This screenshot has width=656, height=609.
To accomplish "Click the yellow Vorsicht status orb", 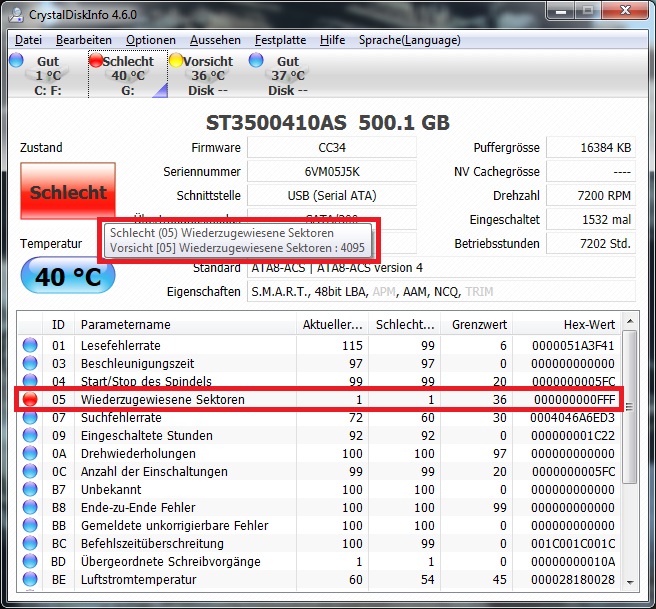I will coord(176,60).
